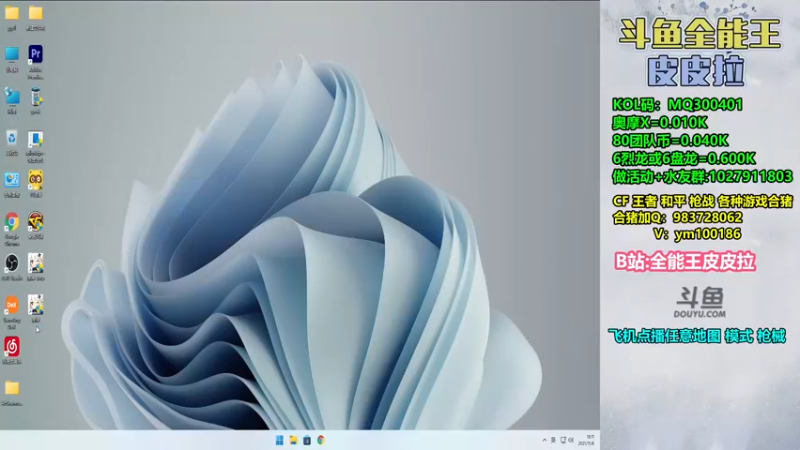Launch the orange Samsung DeX shortcut
Viewport: 800px width, 450px height.
(12, 305)
